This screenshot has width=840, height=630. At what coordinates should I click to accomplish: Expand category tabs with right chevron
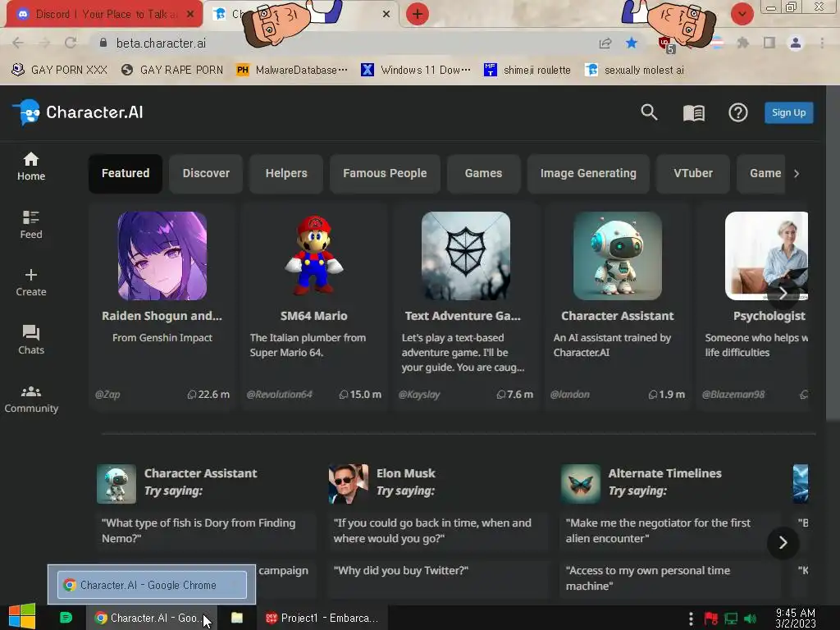click(797, 174)
